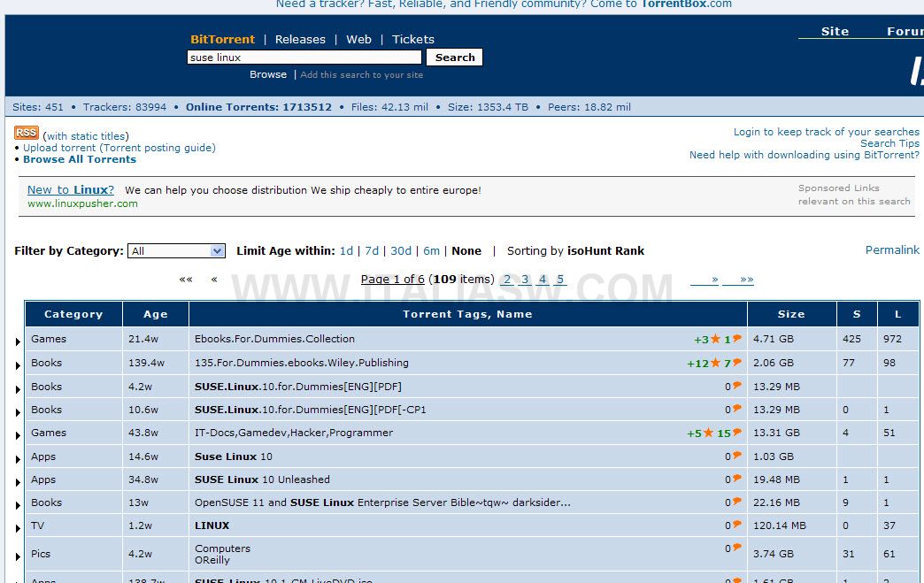Screen dimensions: 924x583
Task: Click the single next page arrow »
Action: click(x=705, y=280)
